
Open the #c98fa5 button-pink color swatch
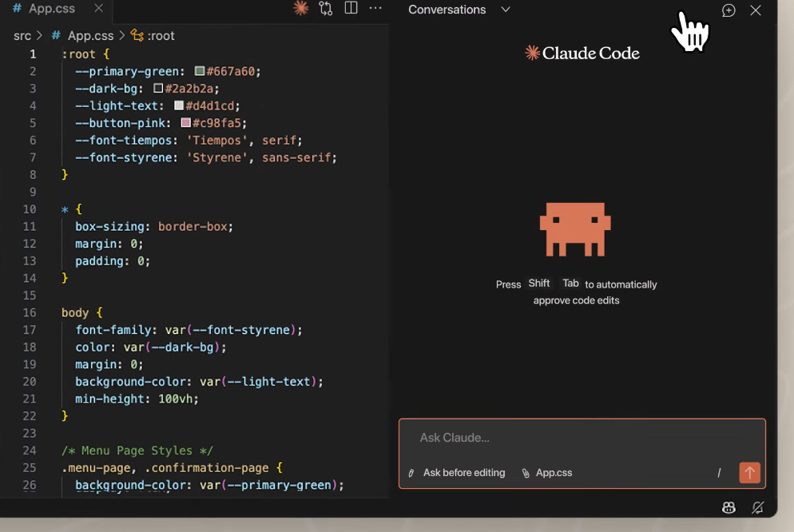click(x=186, y=122)
